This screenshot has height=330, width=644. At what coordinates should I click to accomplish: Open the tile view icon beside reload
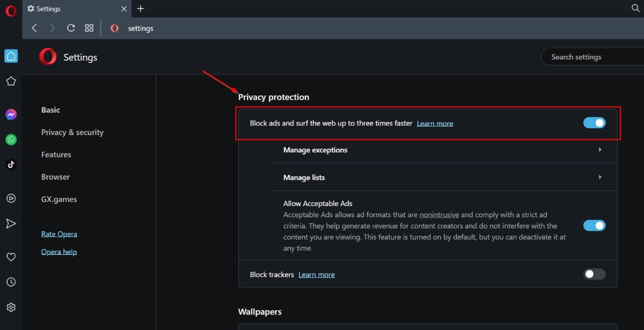pos(89,28)
